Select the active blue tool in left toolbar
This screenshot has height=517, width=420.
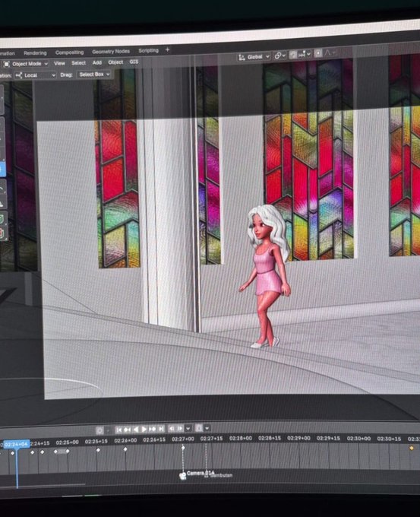coord(2,169)
